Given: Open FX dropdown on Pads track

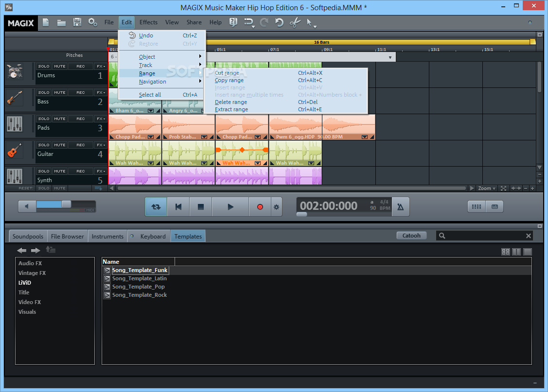Looking at the screenshot, I should [101, 119].
